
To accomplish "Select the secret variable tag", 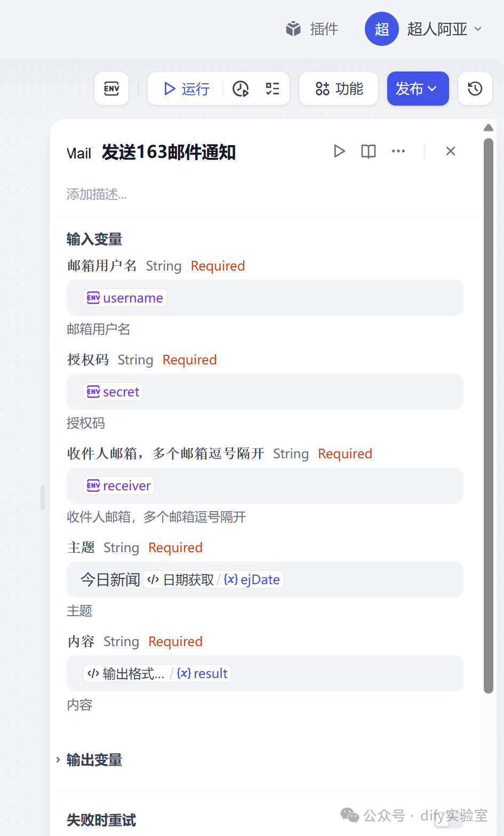I will click(113, 392).
